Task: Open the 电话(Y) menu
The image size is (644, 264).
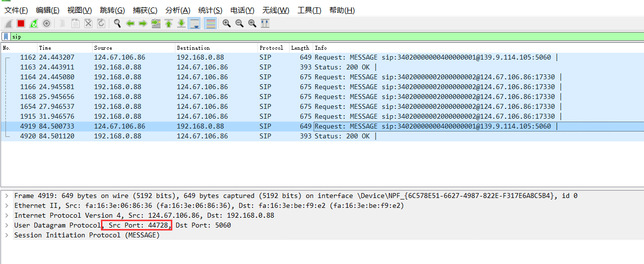Action: click(242, 10)
